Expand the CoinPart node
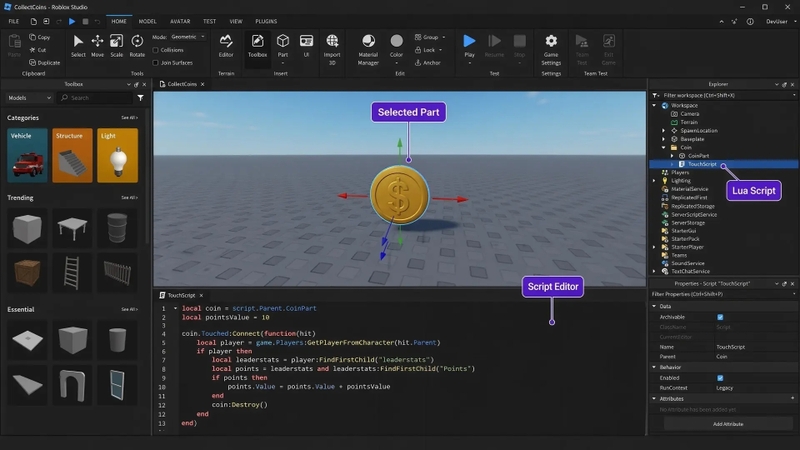Image resolution: width=800 pixels, height=450 pixels. [671, 156]
